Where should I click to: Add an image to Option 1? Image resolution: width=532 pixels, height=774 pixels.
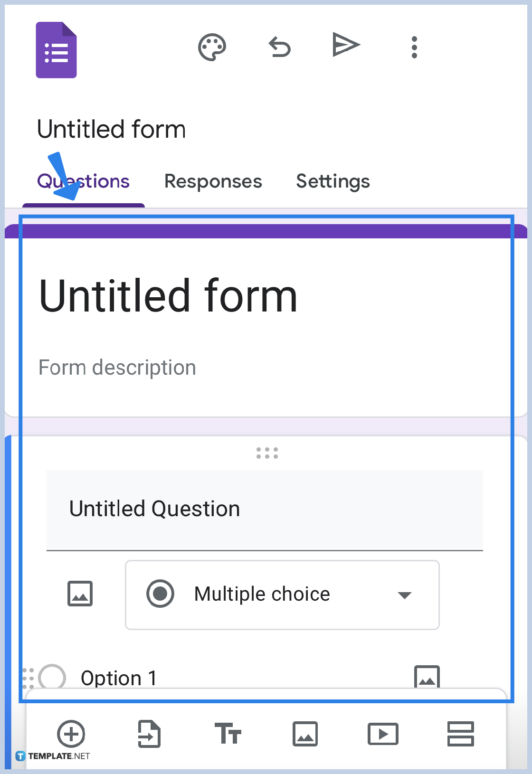click(427, 678)
